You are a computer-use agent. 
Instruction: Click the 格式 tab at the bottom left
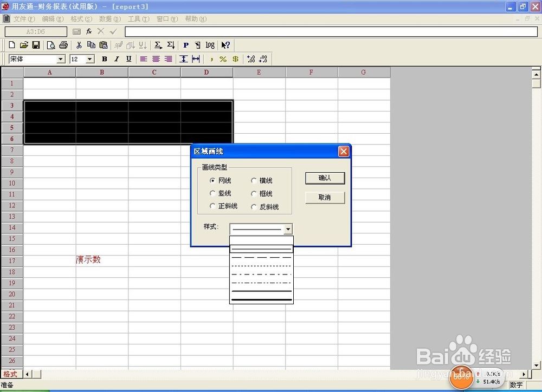(x=11, y=374)
